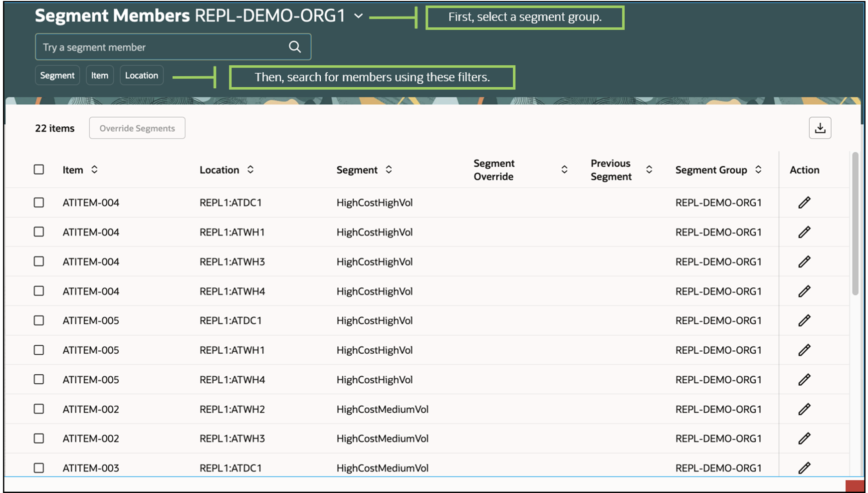Edit ATITEM-005 at REPL1:ATDC1 row
868x493 pixels.
tap(804, 320)
